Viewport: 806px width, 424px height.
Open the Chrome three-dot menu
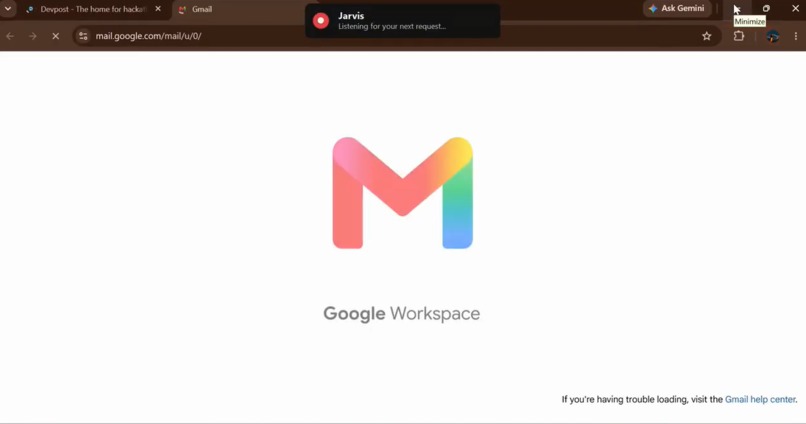796,36
